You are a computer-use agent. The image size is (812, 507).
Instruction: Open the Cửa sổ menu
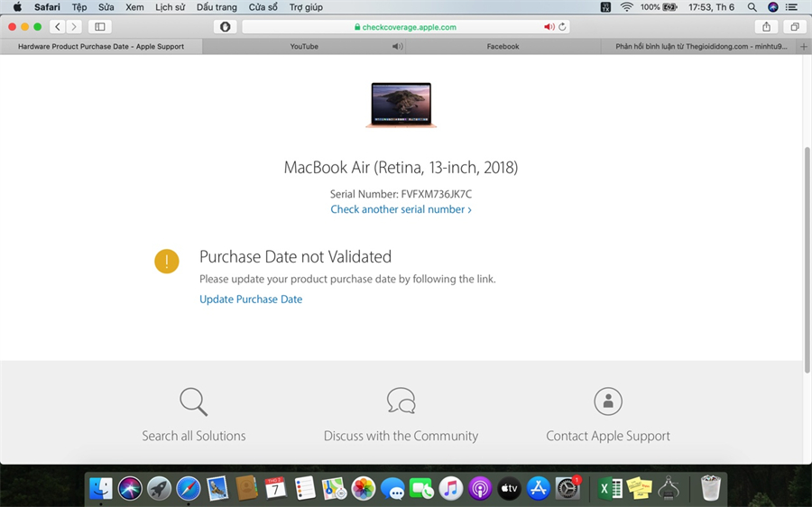[x=263, y=7]
